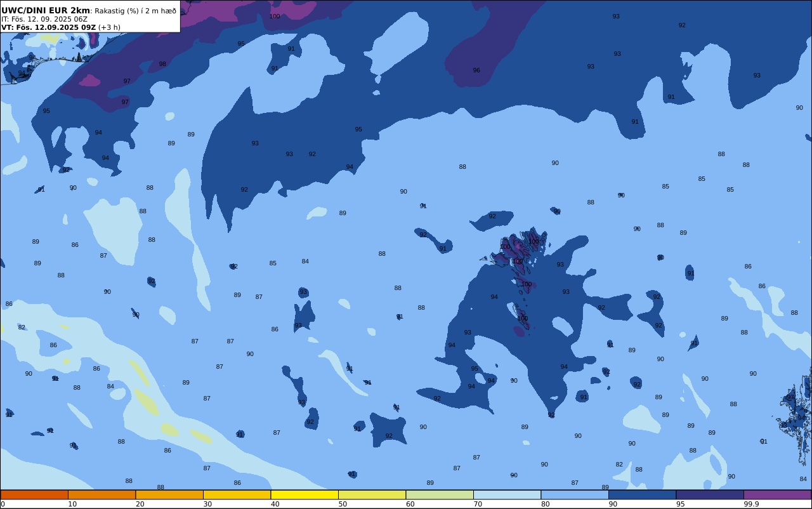Select the 20–30 amber legend swatch
Image resolution: width=812 pixels, height=509 pixels.
click(169, 494)
